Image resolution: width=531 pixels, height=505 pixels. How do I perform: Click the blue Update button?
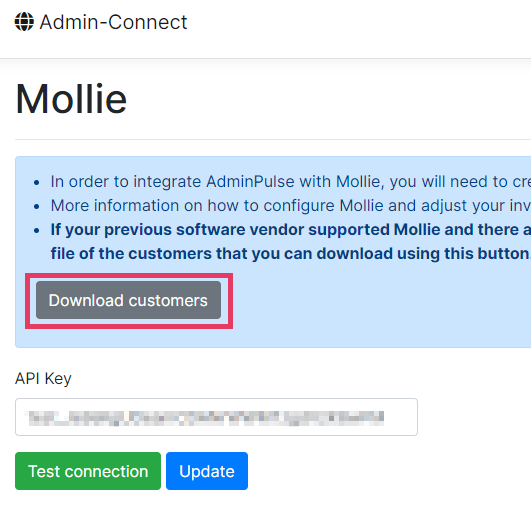207,471
